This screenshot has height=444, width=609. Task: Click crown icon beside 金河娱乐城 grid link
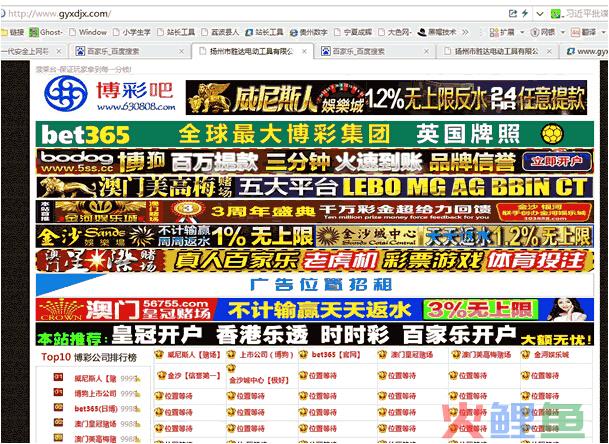coord(525,354)
